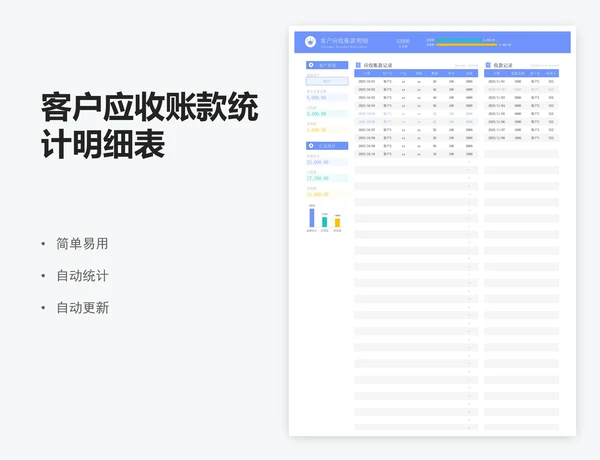Image resolution: width=600 pixels, height=460 pixels.
Task: Click the 32,000.00 summary total field
Action: (318, 162)
